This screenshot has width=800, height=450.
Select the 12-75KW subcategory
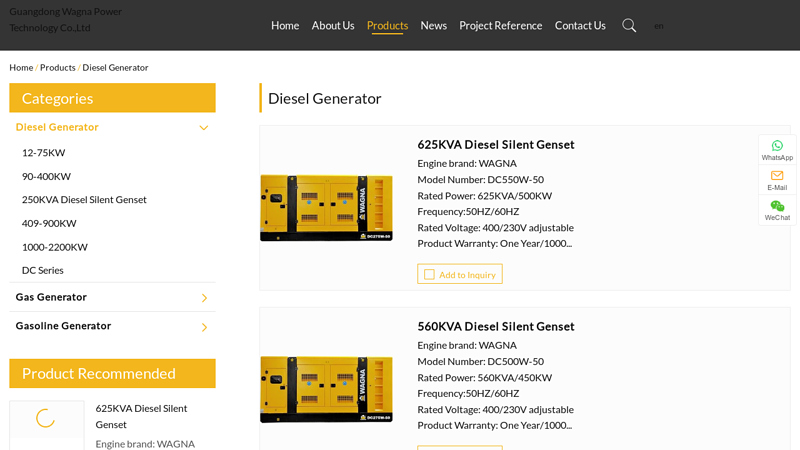pos(43,153)
